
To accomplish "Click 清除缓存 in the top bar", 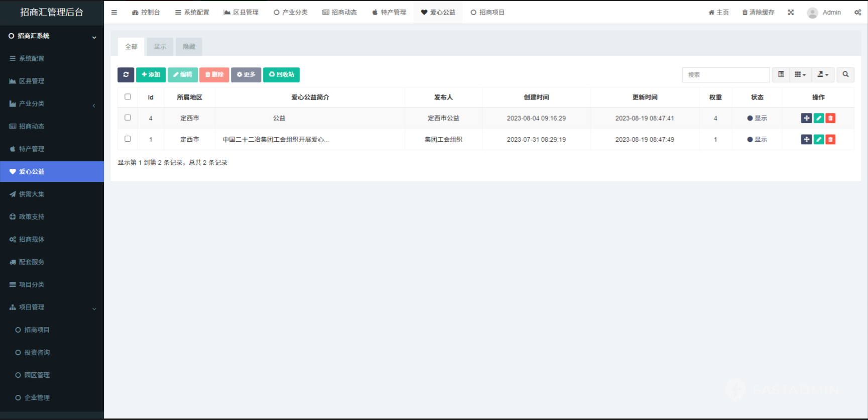I will (x=758, y=12).
